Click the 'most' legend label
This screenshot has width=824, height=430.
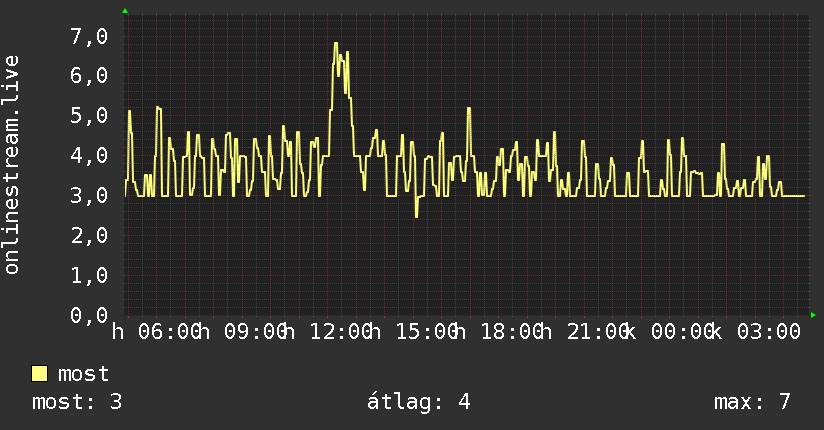pyautogui.click(x=83, y=374)
